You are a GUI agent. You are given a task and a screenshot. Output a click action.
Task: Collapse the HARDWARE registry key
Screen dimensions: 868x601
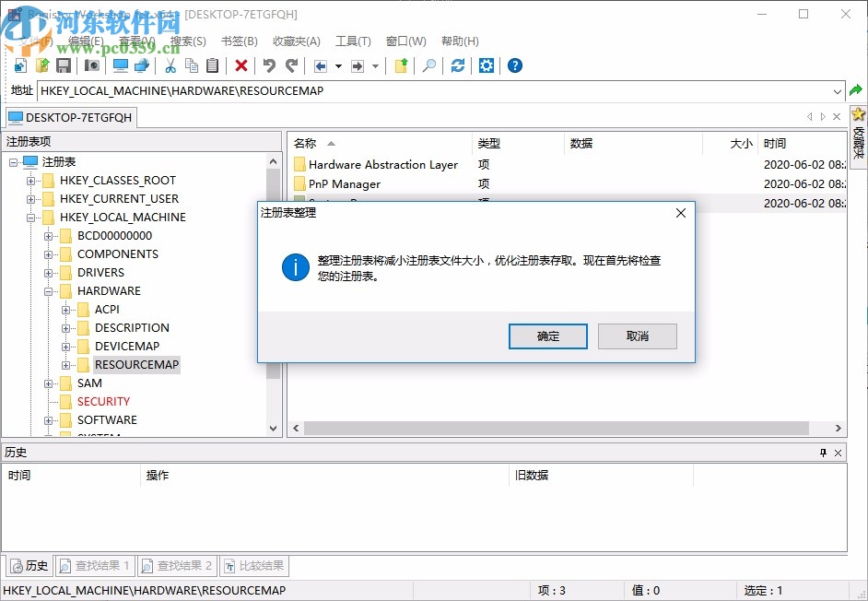(x=47, y=290)
